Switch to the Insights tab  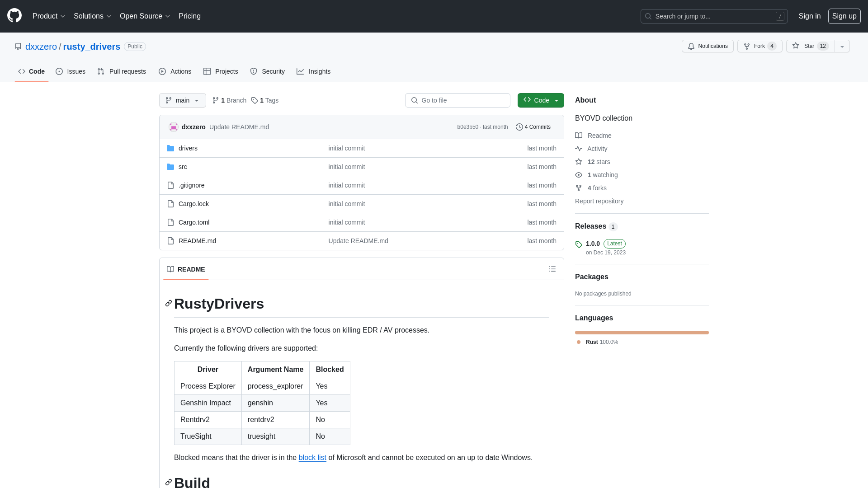tap(314, 71)
